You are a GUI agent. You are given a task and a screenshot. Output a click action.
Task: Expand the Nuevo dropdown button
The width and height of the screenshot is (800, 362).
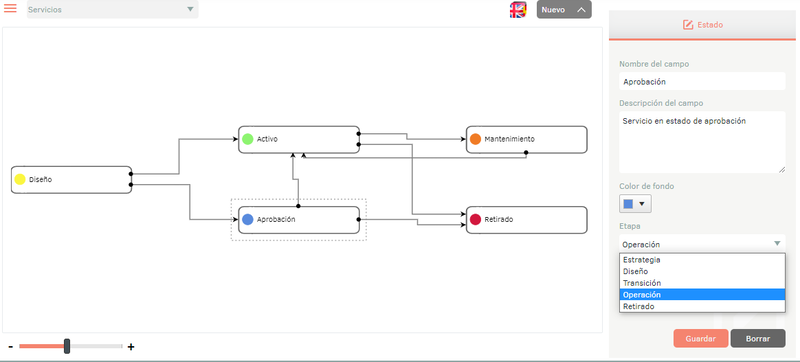564,10
